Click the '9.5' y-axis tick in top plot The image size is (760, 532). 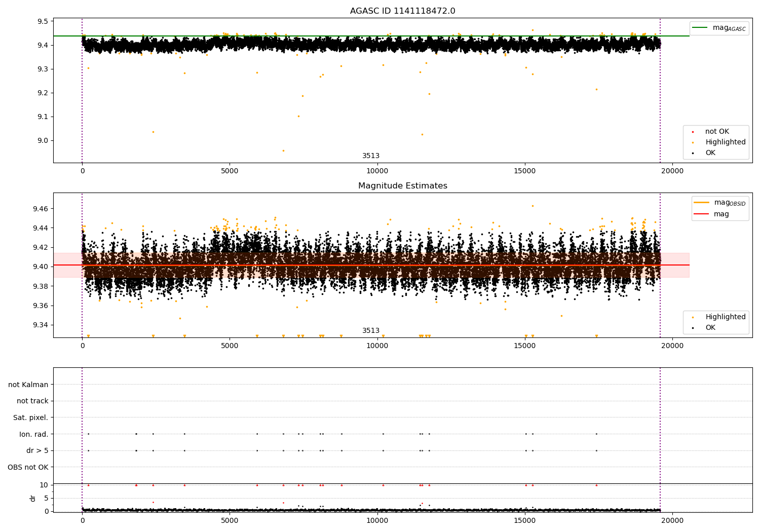(x=43, y=21)
